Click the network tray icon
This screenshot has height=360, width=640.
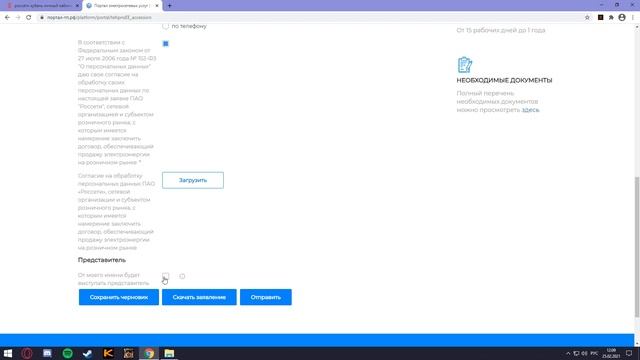point(576,353)
